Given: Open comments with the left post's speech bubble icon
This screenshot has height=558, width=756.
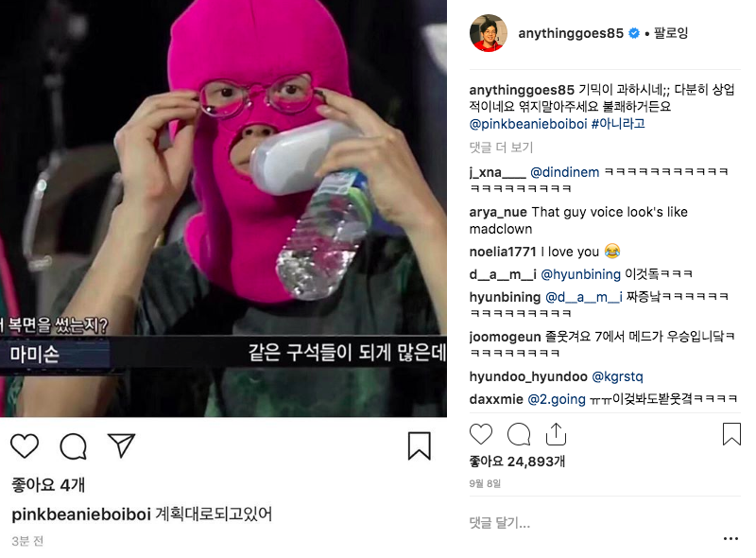Looking at the screenshot, I should [x=74, y=446].
